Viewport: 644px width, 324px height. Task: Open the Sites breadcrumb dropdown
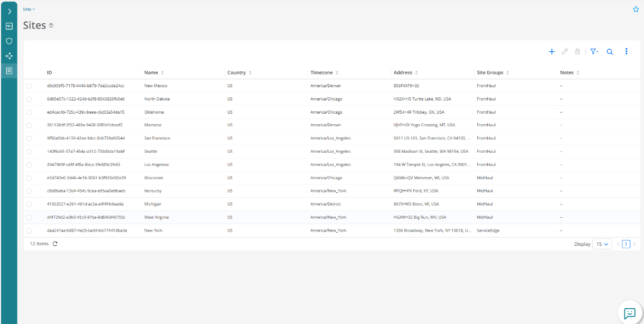[29, 9]
